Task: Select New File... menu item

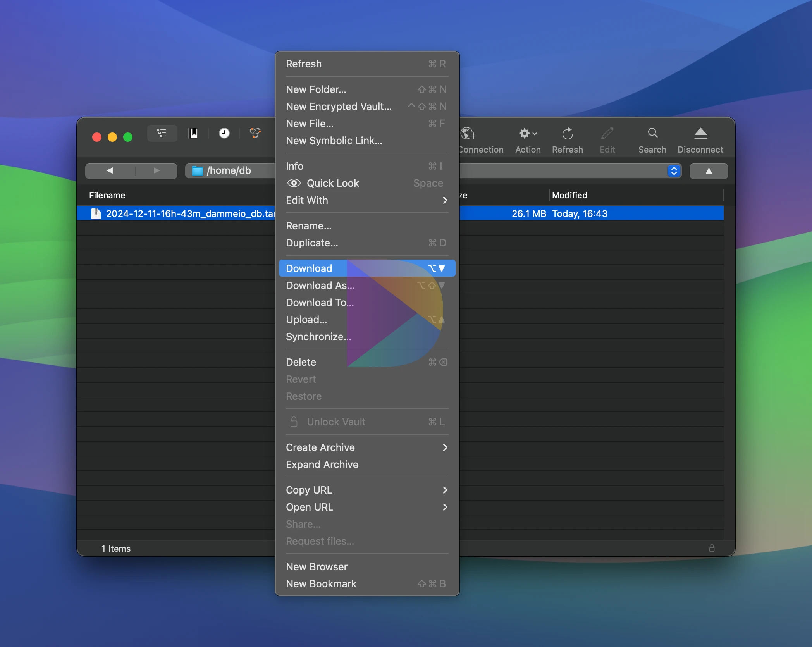Action: tap(367, 124)
